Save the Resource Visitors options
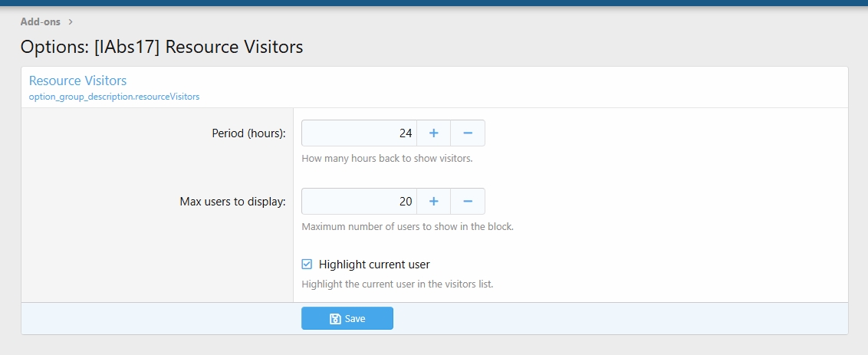The width and height of the screenshot is (868, 355). tap(347, 318)
